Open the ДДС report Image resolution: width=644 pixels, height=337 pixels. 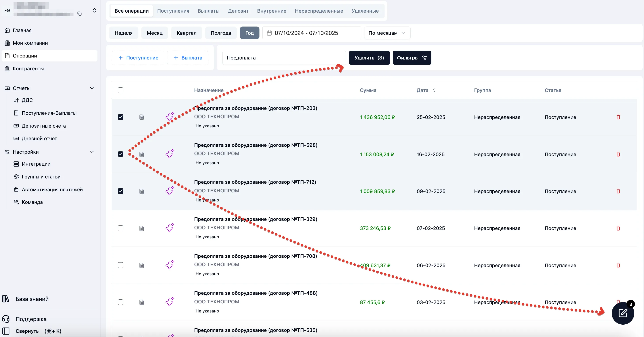[x=27, y=100]
